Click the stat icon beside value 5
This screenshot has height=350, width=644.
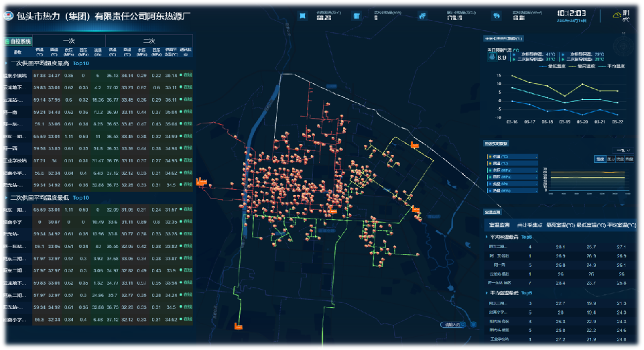point(357,15)
